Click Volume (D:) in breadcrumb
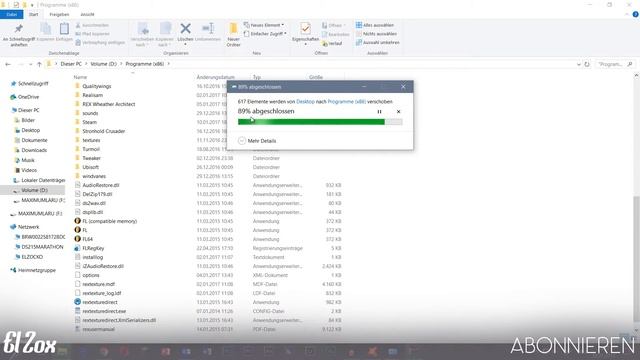The width and height of the screenshot is (640, 360). pyautogui.click(x=103, y=64)
